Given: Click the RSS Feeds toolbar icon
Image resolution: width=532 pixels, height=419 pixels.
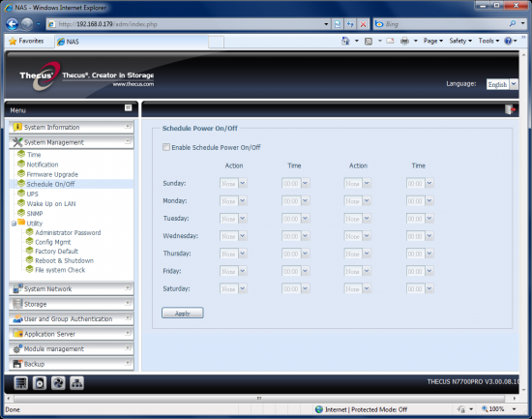Looking at the screenshot, I should (369, 41).
